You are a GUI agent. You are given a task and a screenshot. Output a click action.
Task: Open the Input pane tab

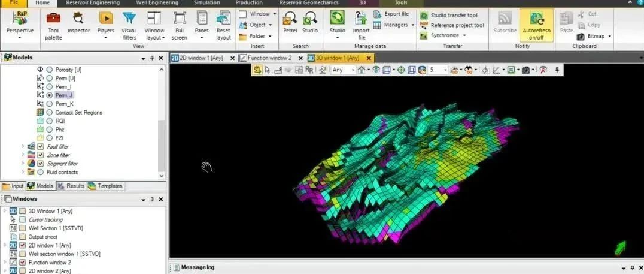13,186
